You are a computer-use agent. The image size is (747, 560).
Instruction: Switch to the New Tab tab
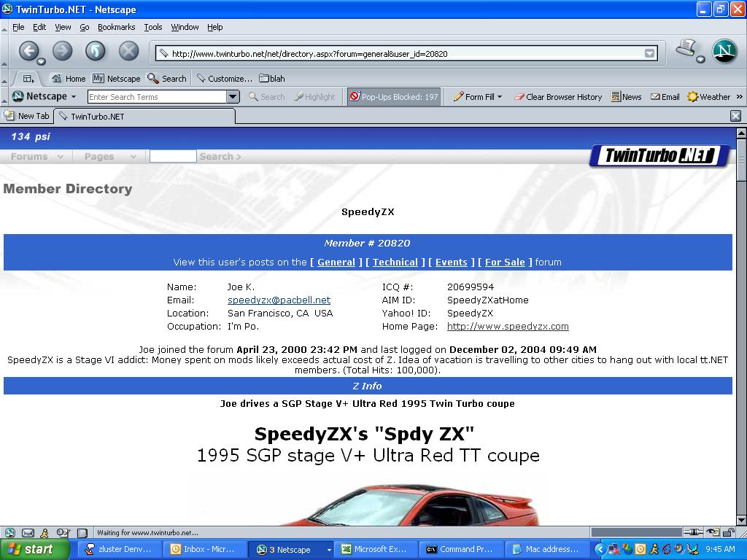coord(27,116)
